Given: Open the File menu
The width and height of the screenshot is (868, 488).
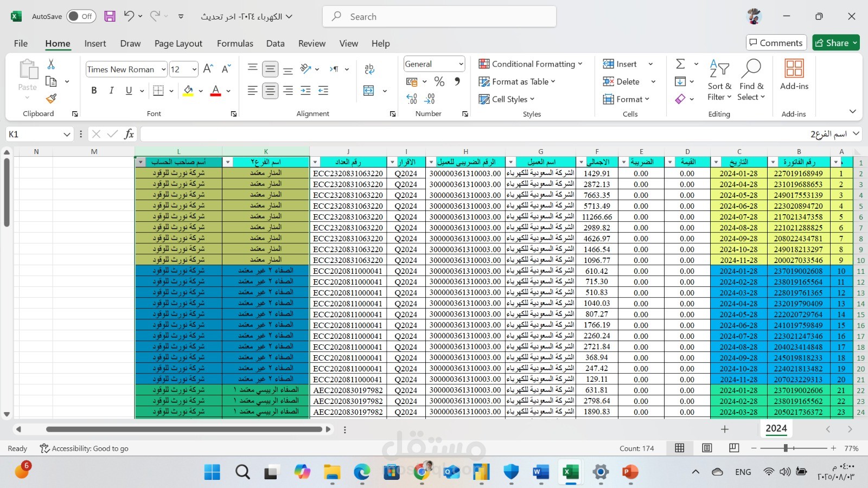Looking at the screenshot, I should [21, 43].
